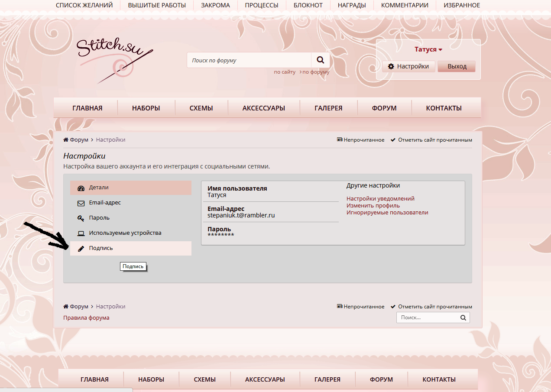Viewport: 551px width, 392px height.
Task: Click the Правила форума link
Action: (x=86, y=317)
